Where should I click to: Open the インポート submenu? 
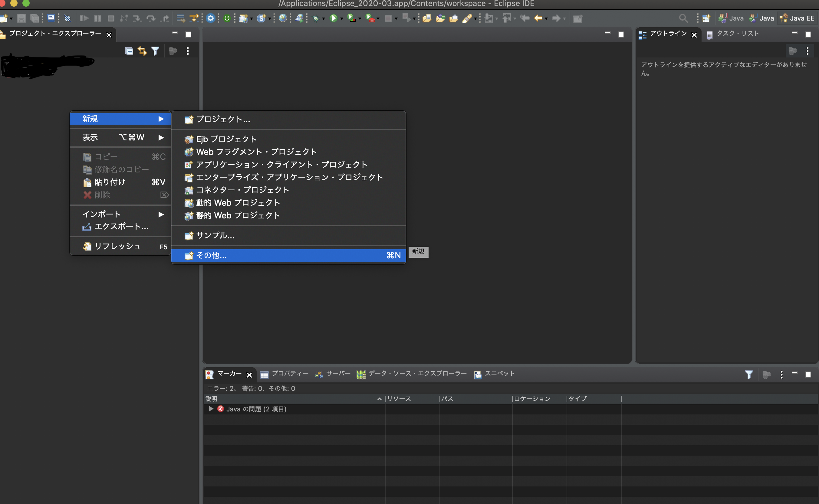[x=120, y=214]
